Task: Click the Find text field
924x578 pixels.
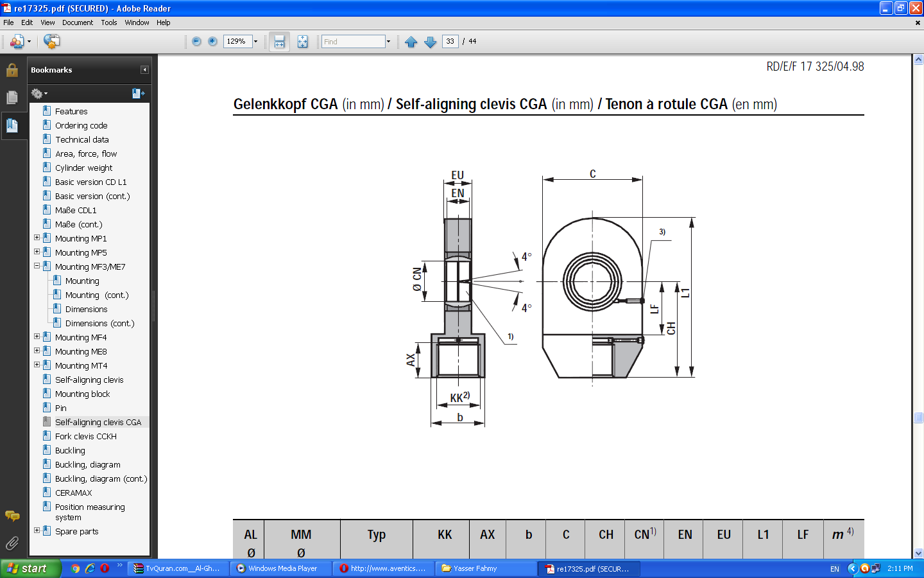Action: coord(354,42)
